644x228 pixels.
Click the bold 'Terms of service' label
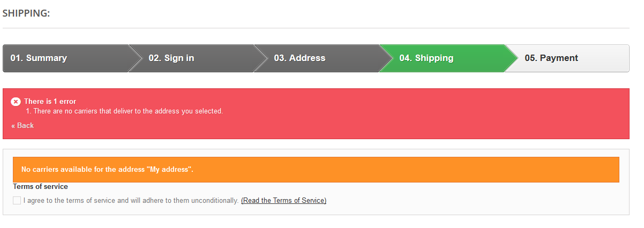tap(40, 187)
